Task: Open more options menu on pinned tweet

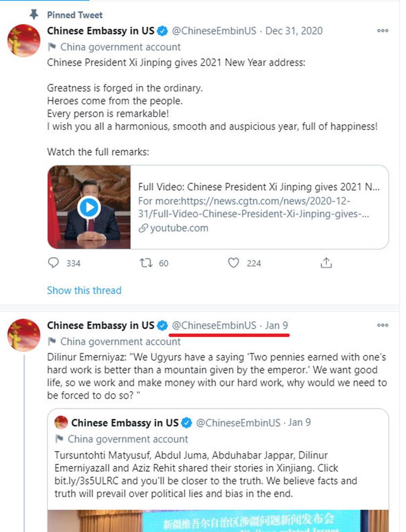Action: [x=382, y=31]
